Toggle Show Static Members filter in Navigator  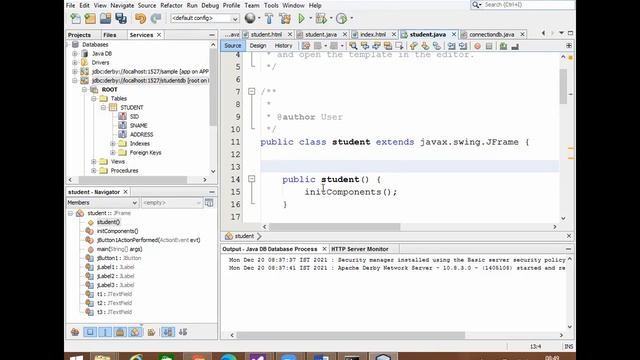coord(105,332)
